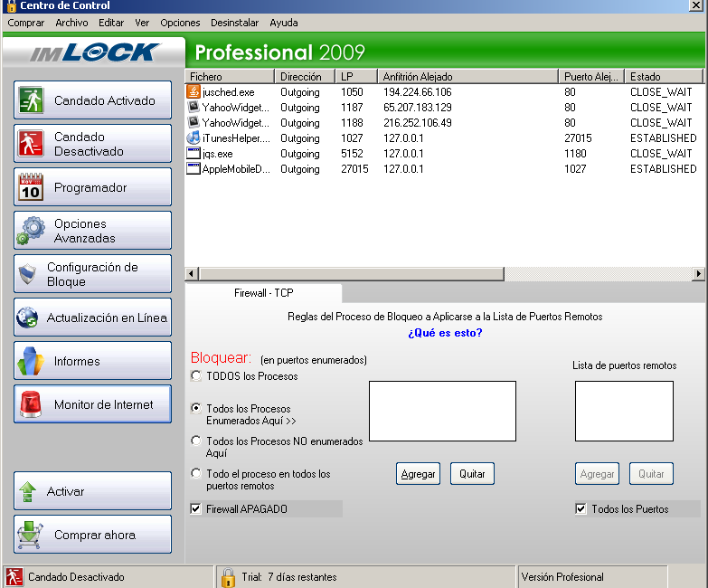This screenshot has width=708, height=588.
Task: Click the Candado Activado button
Action: click(92, 100)
